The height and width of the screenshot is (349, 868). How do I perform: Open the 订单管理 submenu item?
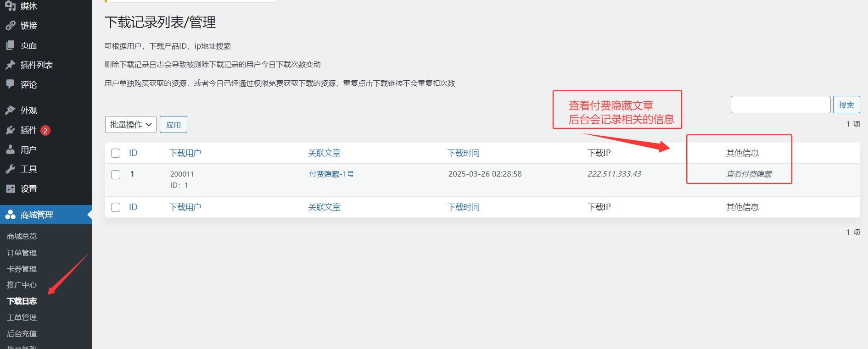click(22, 253)
